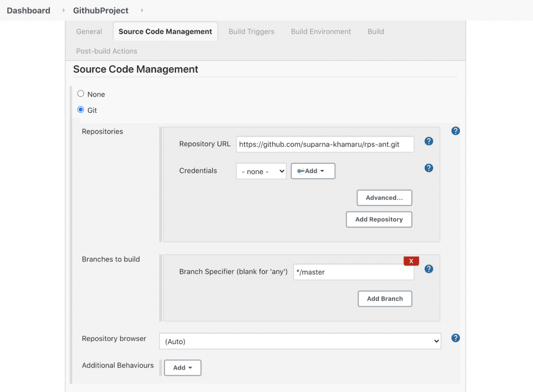533x392 pixels.
Task: Show help for Repository URL field
Action: coord(429,141)
